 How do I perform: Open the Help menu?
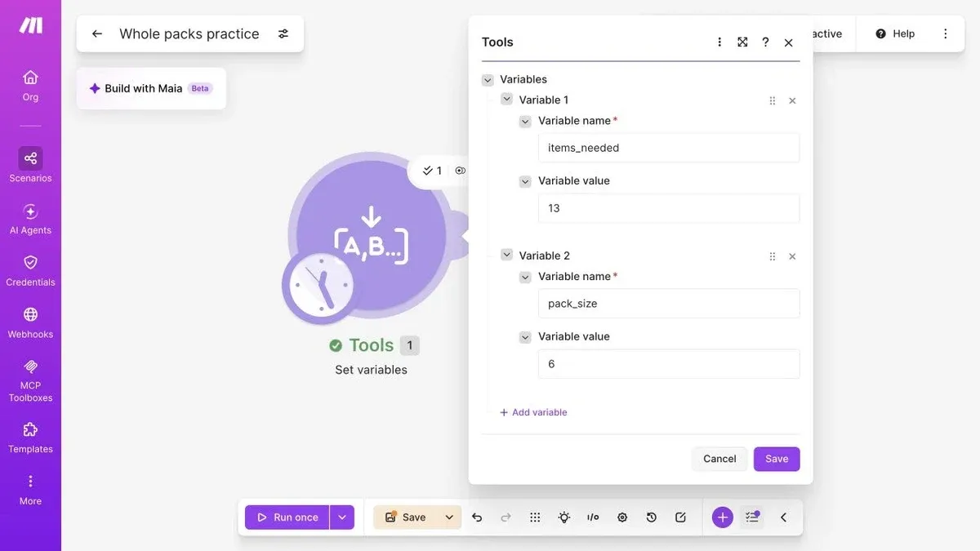(x=895, y=33)
